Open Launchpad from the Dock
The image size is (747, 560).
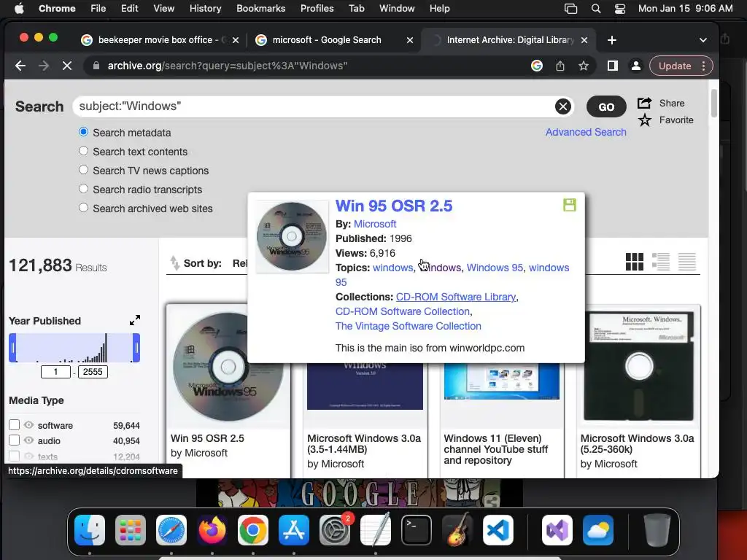pyautogui.click(x=131, y=530)
